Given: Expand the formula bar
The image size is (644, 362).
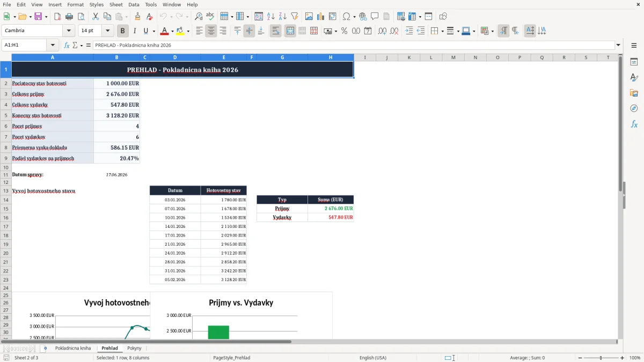Looking at the screenshot, I should (618, 46).
